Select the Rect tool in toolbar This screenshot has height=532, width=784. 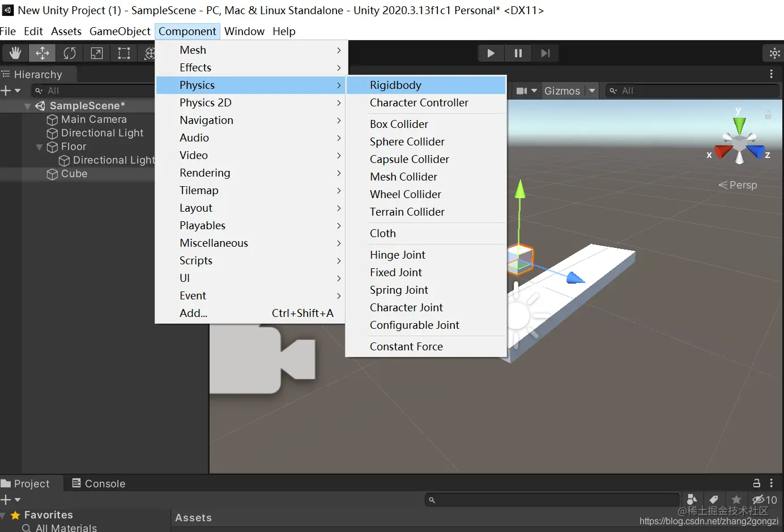click(x=124, y=53)
